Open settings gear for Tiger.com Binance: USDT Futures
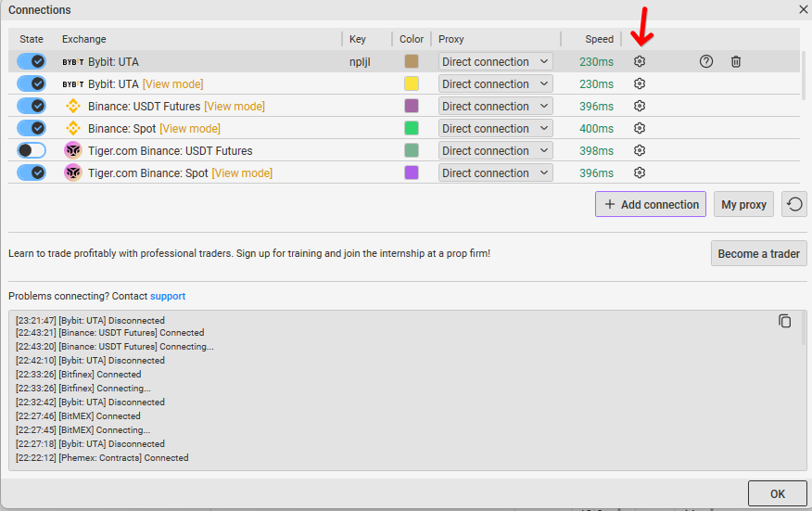 (640, 151)
